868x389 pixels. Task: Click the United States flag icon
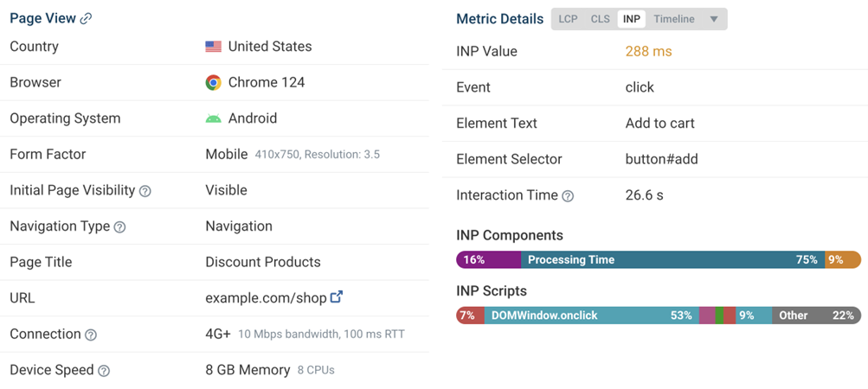click(213, 47)
